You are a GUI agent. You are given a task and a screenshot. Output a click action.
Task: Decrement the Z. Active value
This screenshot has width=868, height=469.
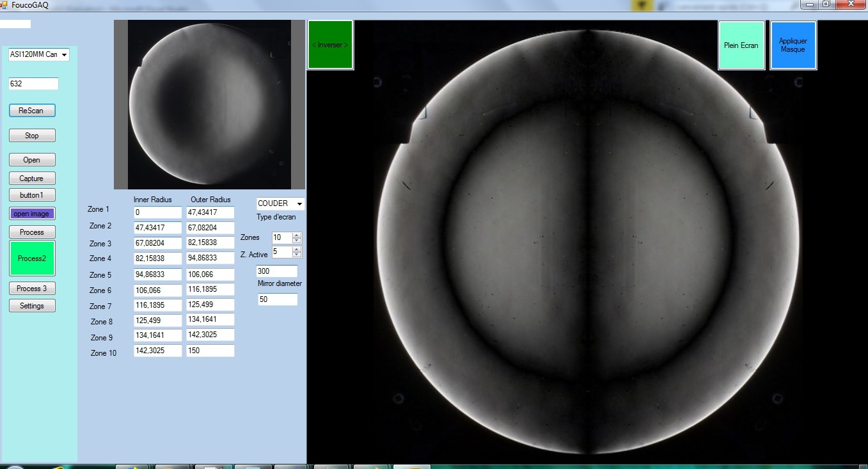(x=297, y=255)
